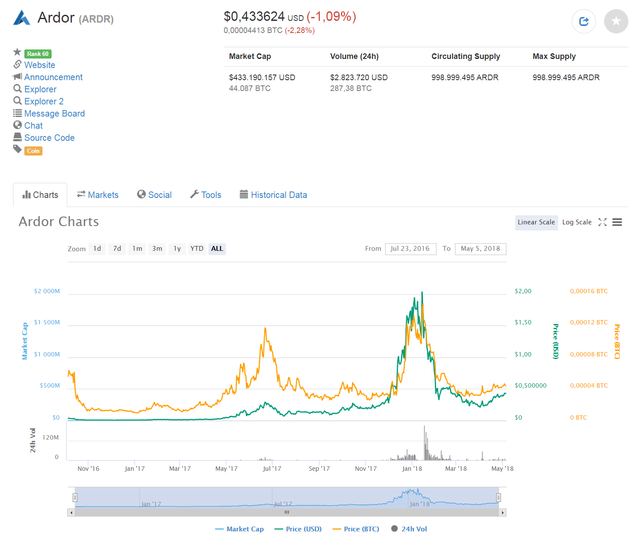
Task: Toggle Price (BTC) series in legend
Action: [x=356, y=529]
